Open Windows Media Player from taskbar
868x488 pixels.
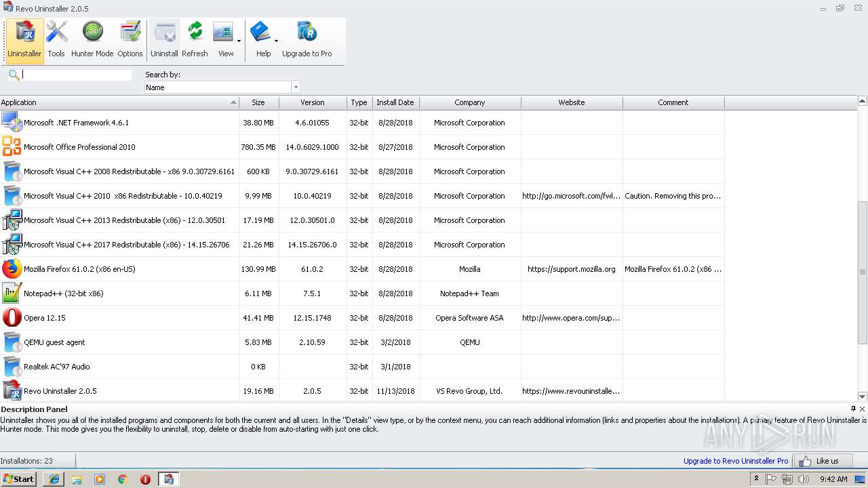point(100,479)
